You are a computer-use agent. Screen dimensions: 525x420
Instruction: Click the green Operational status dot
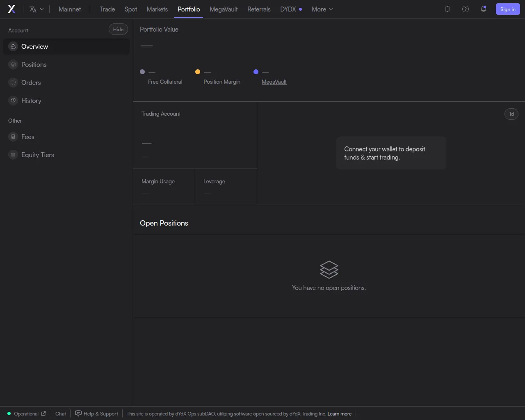point(9,413)
